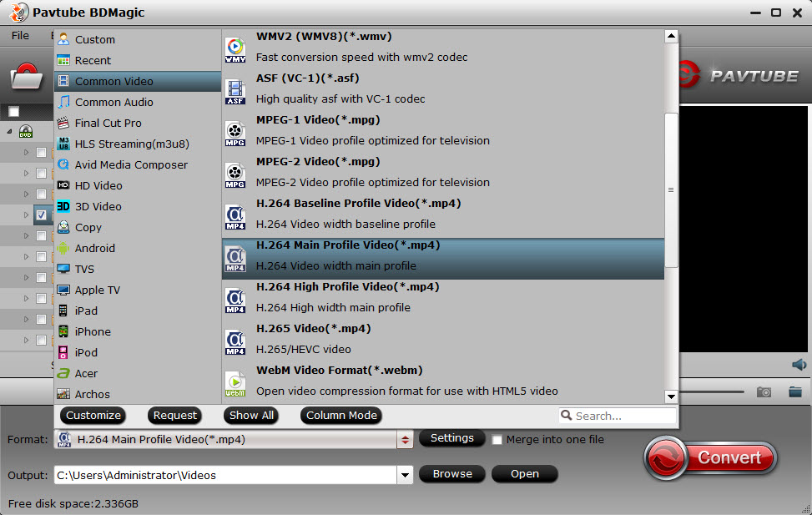Click the DVD disc icon in the tree
This screenshot has width=812, height=515.
point(26,132)
